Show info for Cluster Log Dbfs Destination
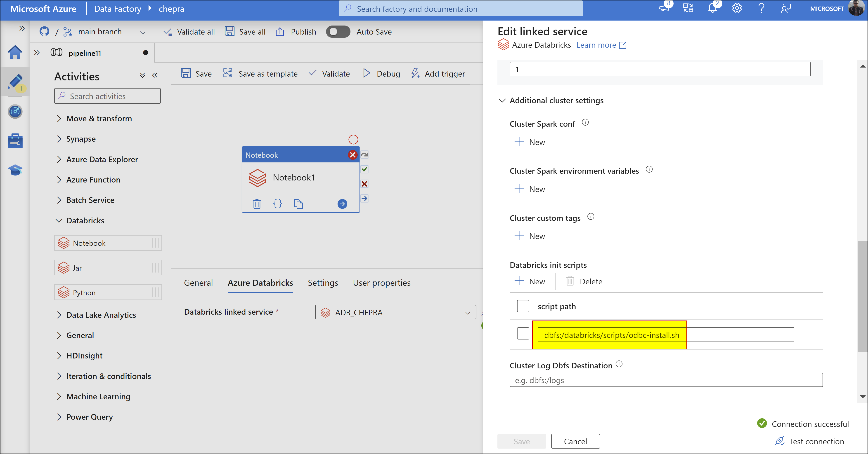 coord(619,364)
